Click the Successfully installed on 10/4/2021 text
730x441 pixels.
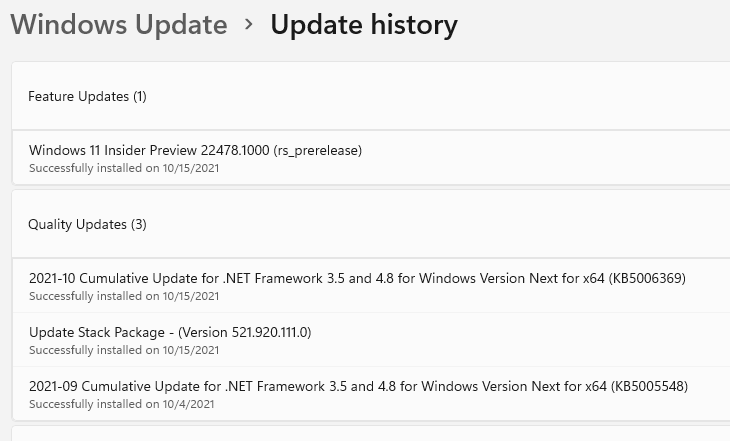click(122, 404)
